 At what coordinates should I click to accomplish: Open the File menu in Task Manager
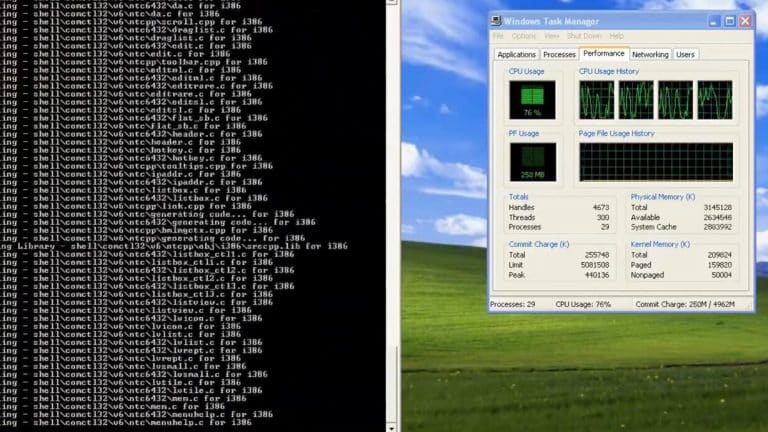(498, 36)
